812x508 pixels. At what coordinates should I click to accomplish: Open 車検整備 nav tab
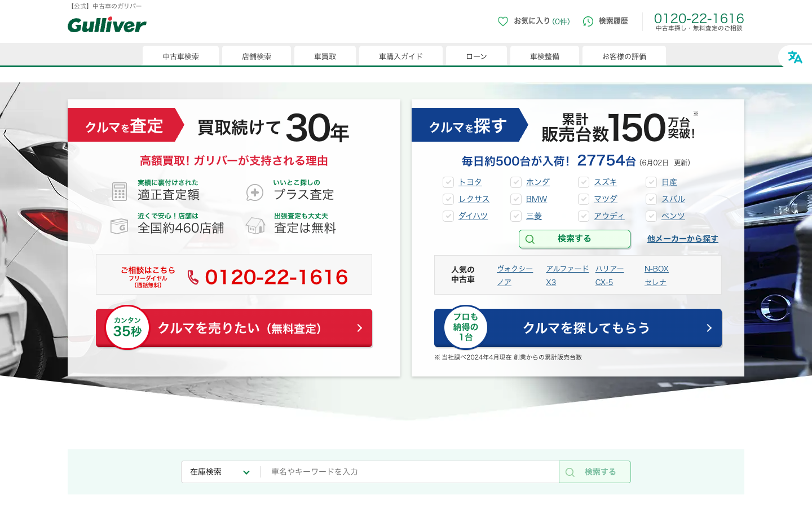click(x=545, y=56)
